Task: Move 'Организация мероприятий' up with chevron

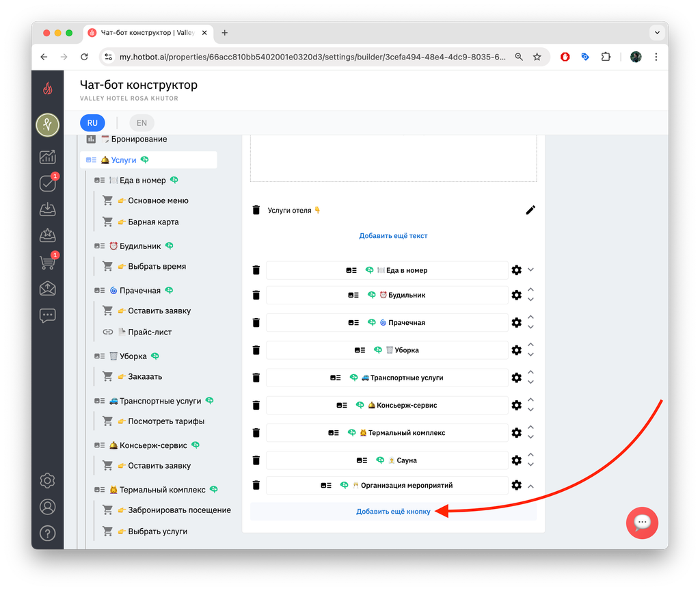Action: pos(530,486)
